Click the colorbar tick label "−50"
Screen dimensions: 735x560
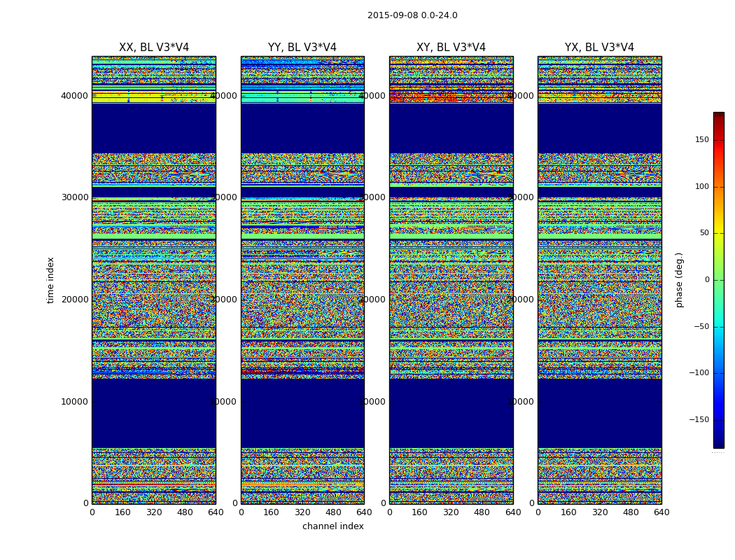701,326
